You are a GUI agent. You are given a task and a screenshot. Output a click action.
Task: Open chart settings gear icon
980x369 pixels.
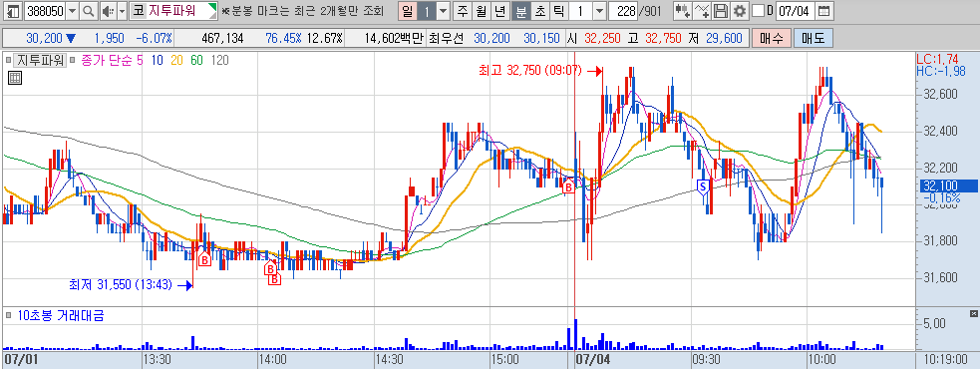pos(740,11)
